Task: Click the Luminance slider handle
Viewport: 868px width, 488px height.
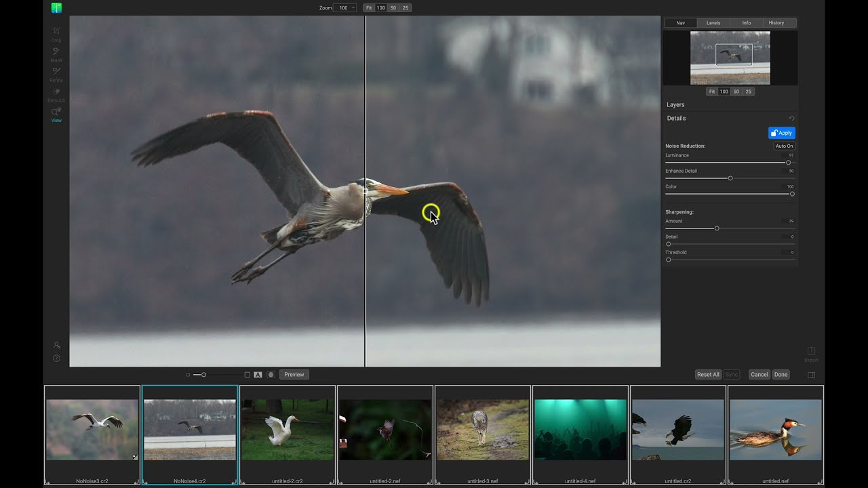Action: click(x=788, y=163)
